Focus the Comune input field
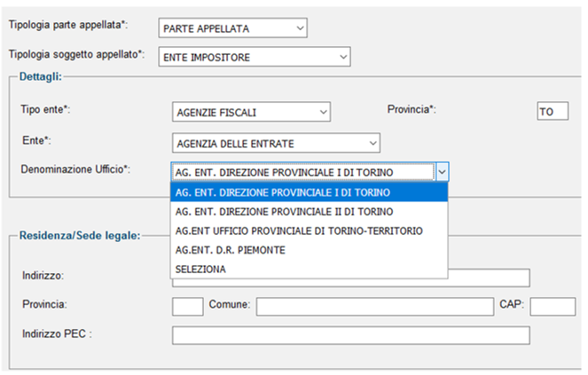The height and width of the screenshot is (375, 588). pyautogui.click(x=374, y=307)
